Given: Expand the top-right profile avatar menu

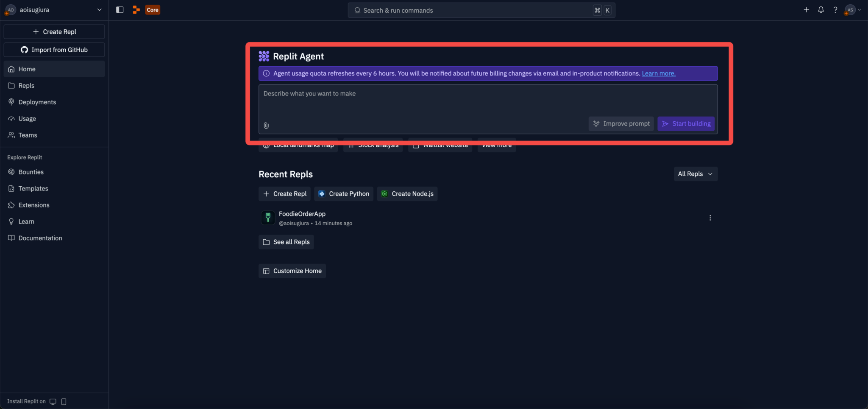Looking at the screenshot, I should [853, 10].
